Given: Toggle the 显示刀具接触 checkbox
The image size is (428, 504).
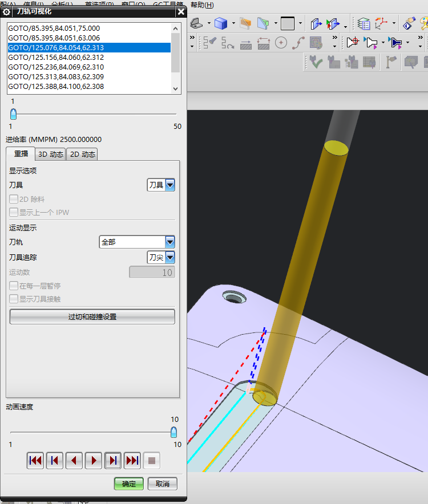Looking at the screenshot, I should tap(14, 299).
